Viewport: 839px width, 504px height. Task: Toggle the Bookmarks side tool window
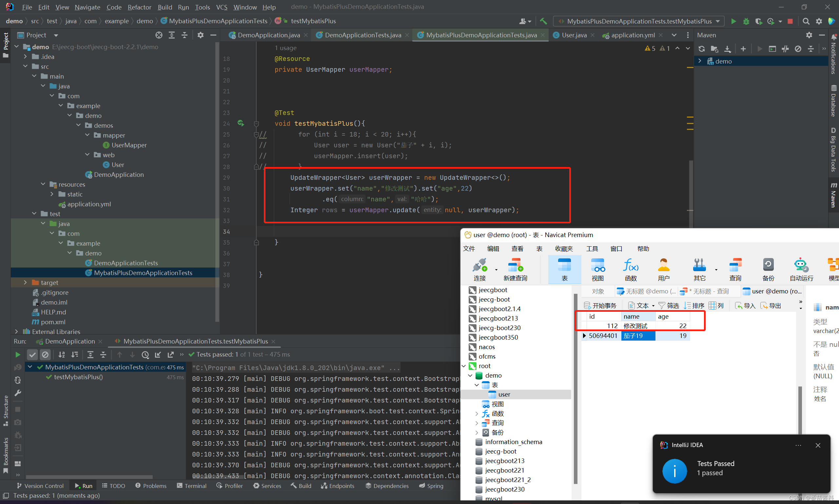pos(6,455)
